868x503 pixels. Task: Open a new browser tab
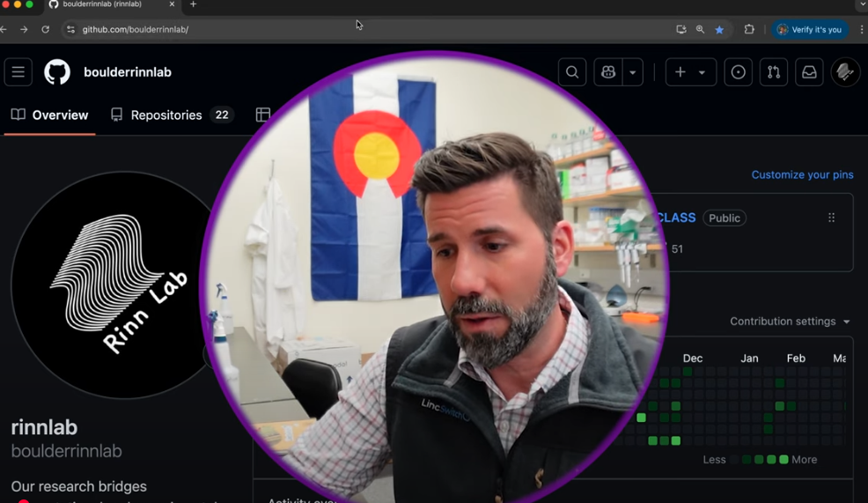193,4
